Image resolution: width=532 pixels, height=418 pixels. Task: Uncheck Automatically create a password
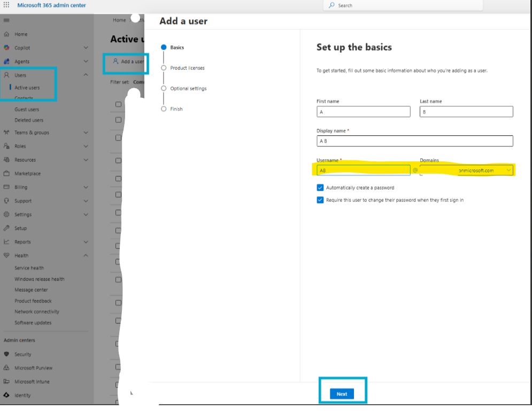[320, 188]
